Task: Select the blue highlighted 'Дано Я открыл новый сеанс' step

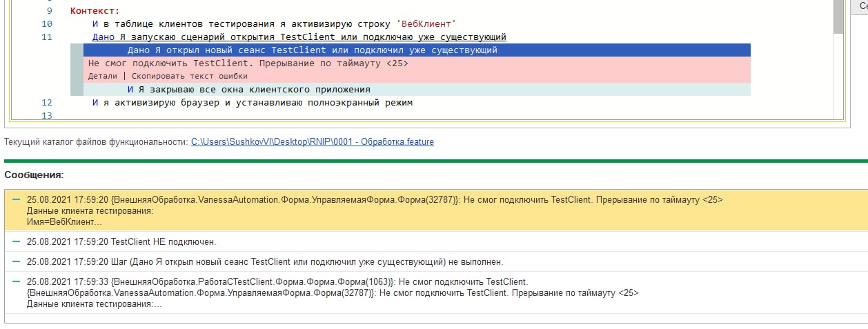Action: (x=417, y=50)
